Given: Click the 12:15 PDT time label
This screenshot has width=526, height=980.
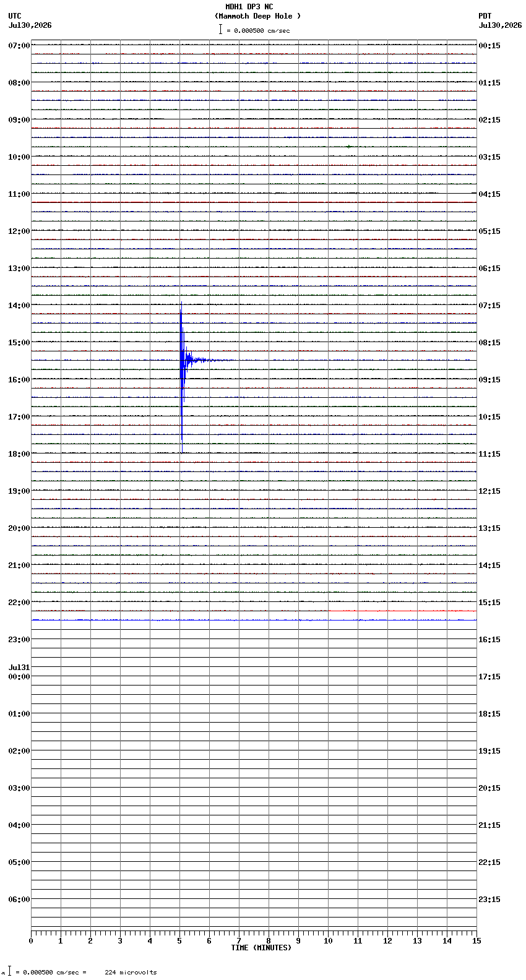Looking at the screenshot, I should coord(489,491).
